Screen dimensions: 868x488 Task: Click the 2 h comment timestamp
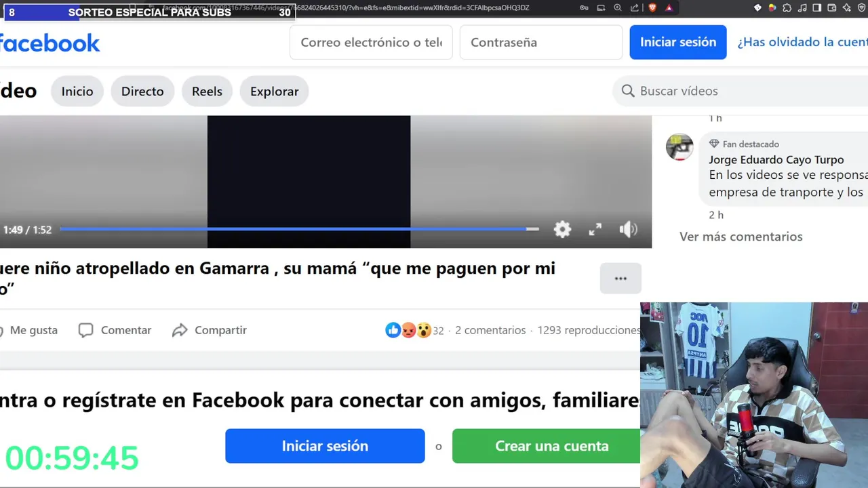point(716,215)
